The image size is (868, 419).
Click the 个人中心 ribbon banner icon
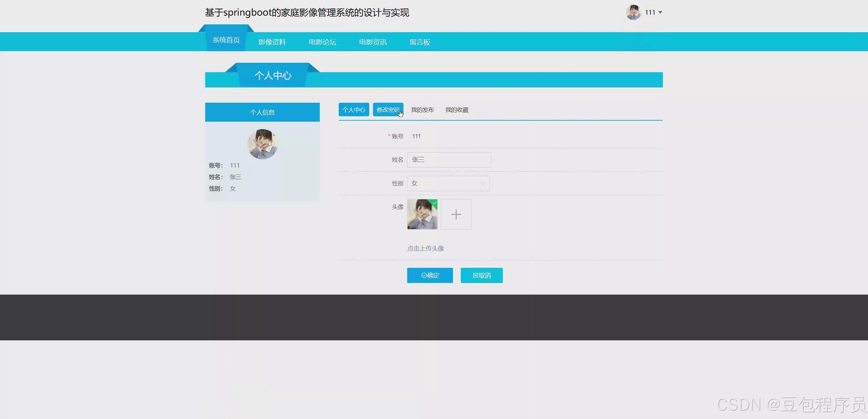[x=273, y=75]
